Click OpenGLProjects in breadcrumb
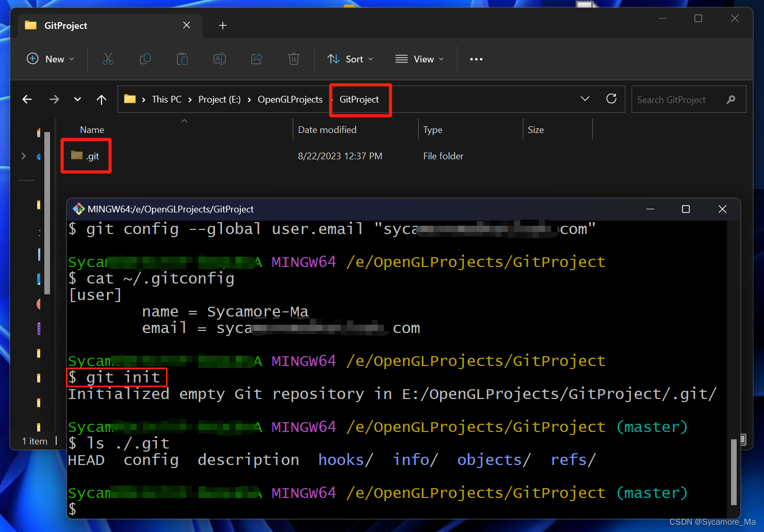 point(290,99)
